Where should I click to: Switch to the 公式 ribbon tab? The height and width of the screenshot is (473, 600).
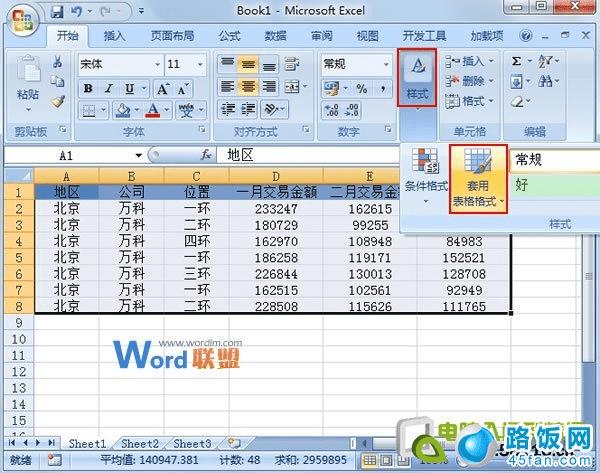(229, 36)
